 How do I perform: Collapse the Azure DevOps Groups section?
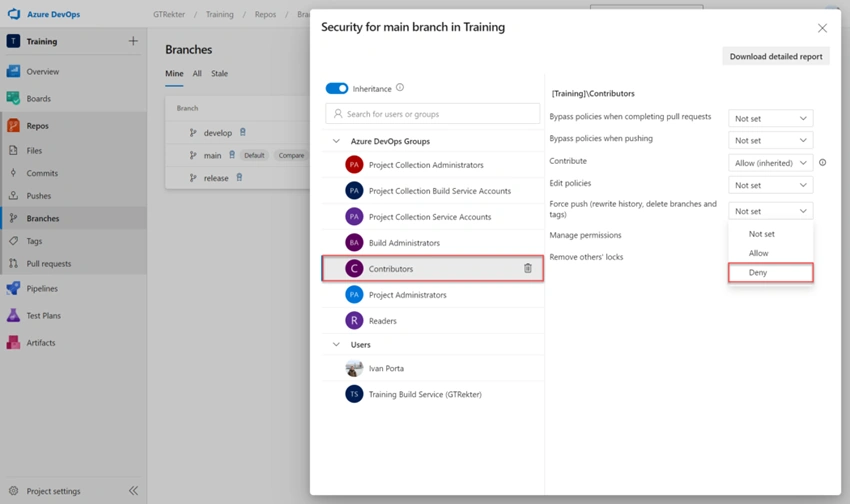coord(336,141)
